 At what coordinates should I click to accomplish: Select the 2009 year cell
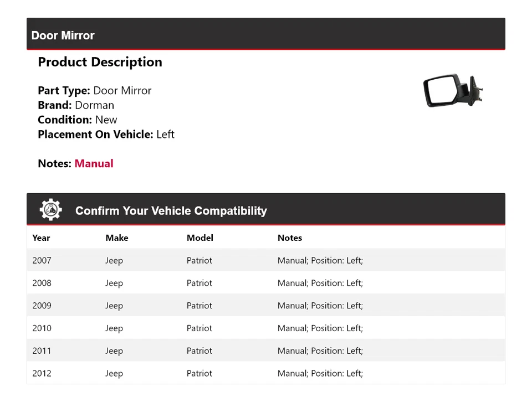point(42,306)
